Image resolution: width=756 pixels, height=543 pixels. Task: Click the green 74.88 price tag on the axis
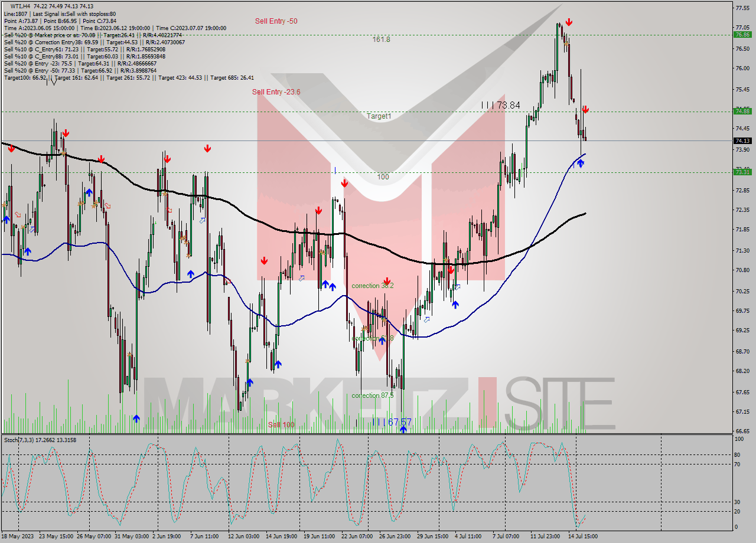coord(742,111)
